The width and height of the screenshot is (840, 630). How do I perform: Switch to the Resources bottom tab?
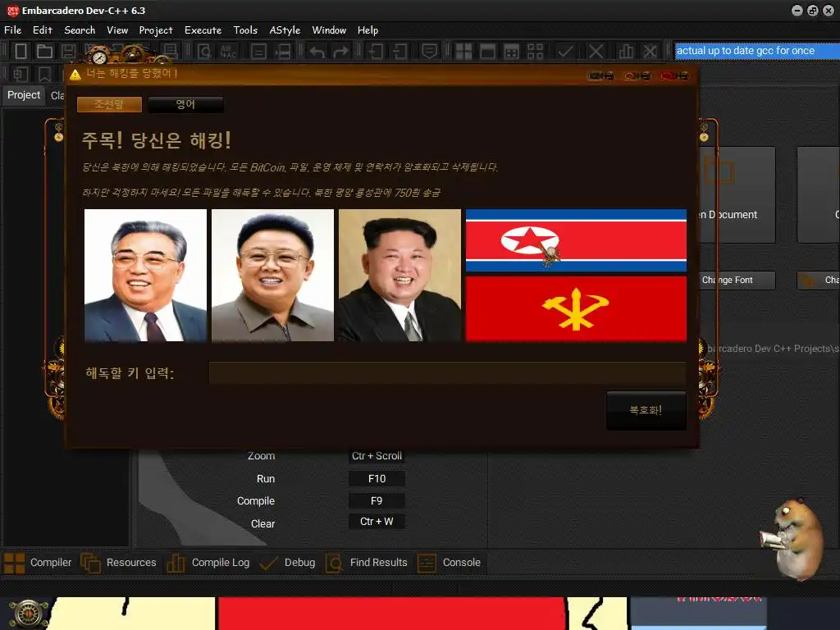[118, 563]
